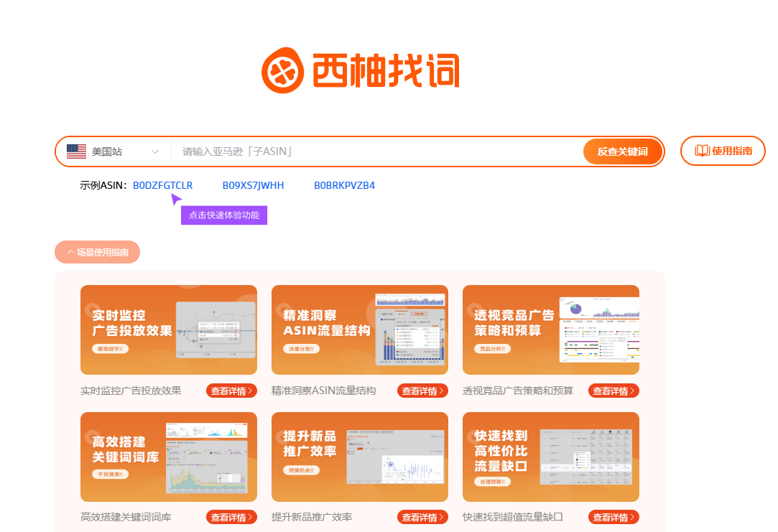
Task: Select example ASIN B0DZFGTCLR
Action: [x=163, y=185]
